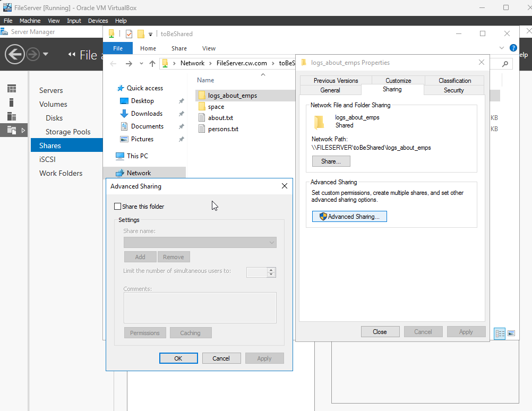
Task: Open the recent locations dropdown arrow
Action: (141, 64)
